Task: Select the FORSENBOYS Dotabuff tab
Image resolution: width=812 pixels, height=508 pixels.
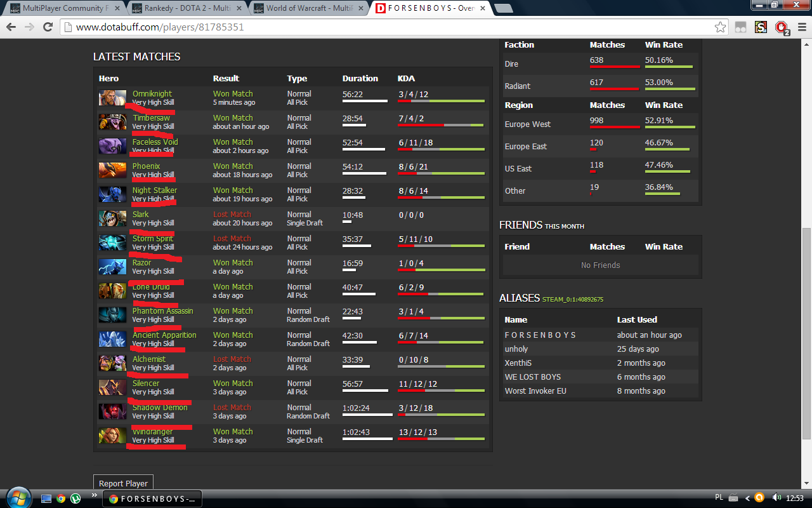Action: [x=431, y=8]
